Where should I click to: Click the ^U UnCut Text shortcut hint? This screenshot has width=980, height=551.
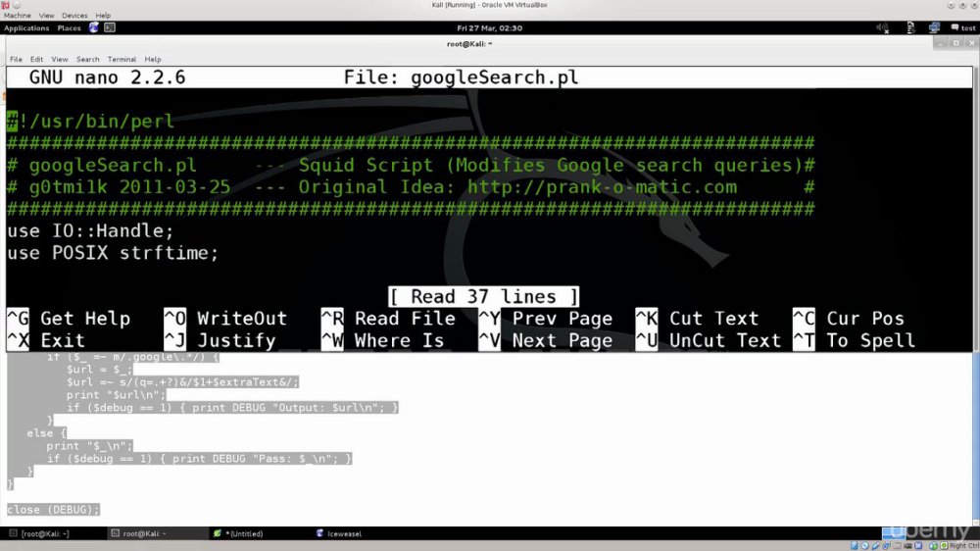709,340
